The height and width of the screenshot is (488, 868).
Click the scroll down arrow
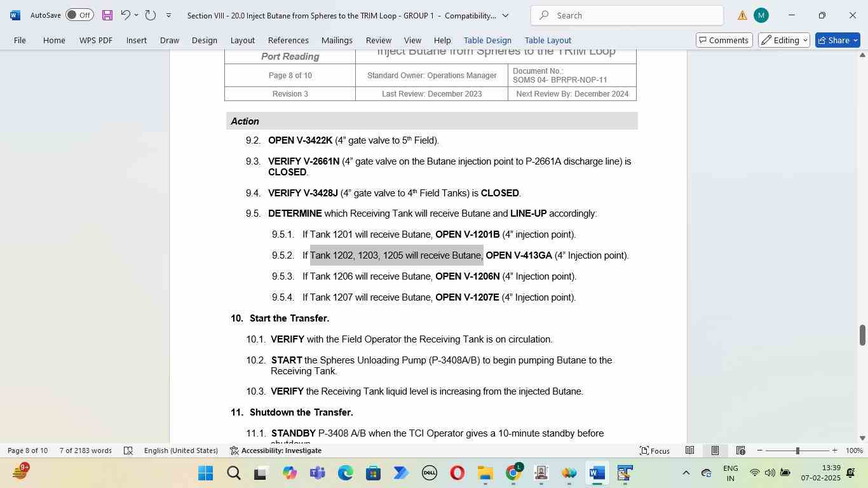click(x=862, y=438)
